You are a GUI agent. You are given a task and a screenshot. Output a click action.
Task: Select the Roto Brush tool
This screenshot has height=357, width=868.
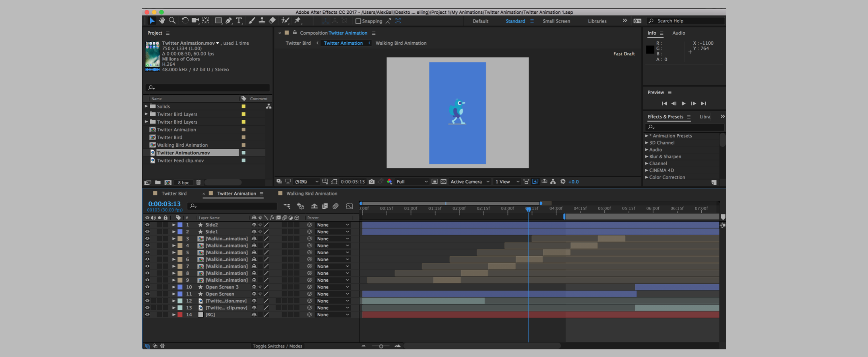[x=285, y=21]
